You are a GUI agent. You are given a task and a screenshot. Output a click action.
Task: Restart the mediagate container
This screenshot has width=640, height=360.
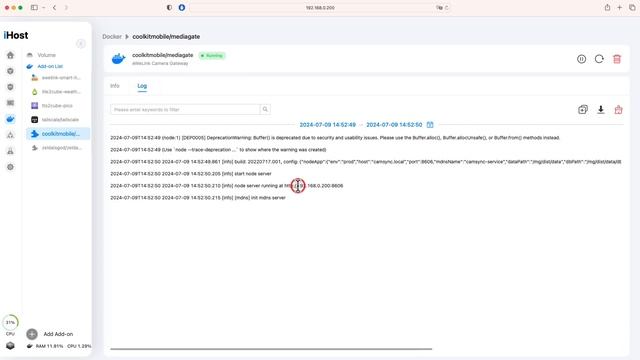coord(599,59)
